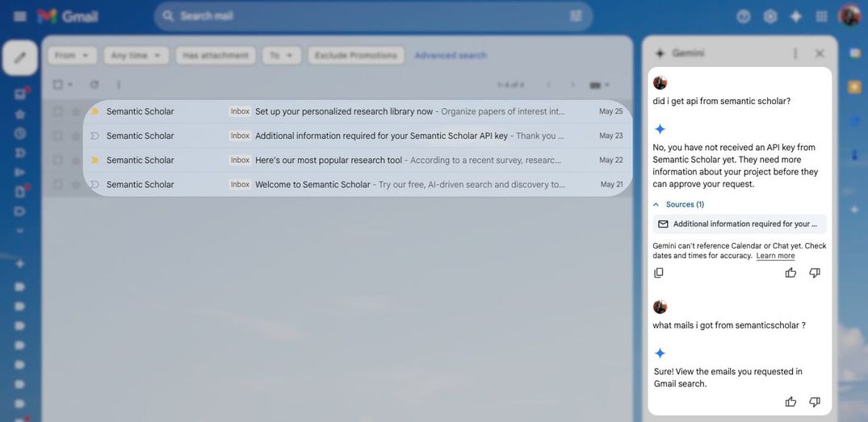Refresh the mail list
Image resolution: width=868 pixels, height=422 pixels.
[x=94, y=85]
